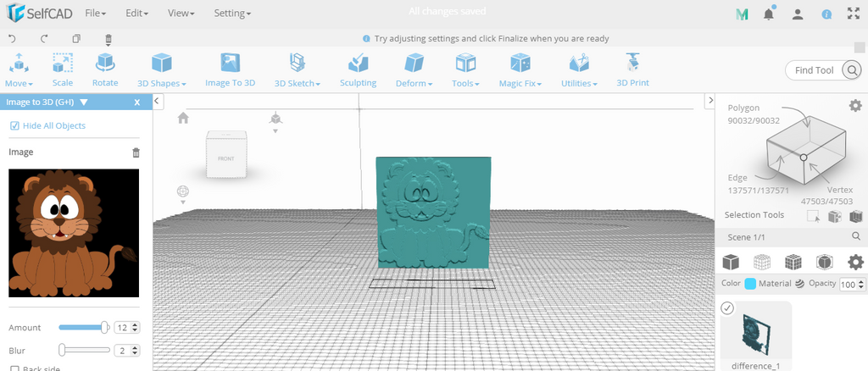This screenshot has width=868, height=371.
Task: Delete the loaded lion image
Action: (x=136, y=152)
